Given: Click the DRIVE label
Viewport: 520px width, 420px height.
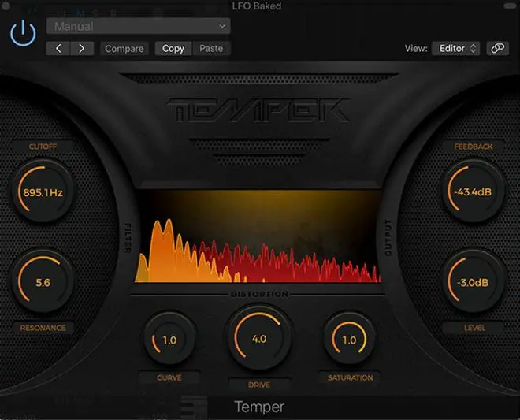Looking at the screenshot, I should pos(259,385).
